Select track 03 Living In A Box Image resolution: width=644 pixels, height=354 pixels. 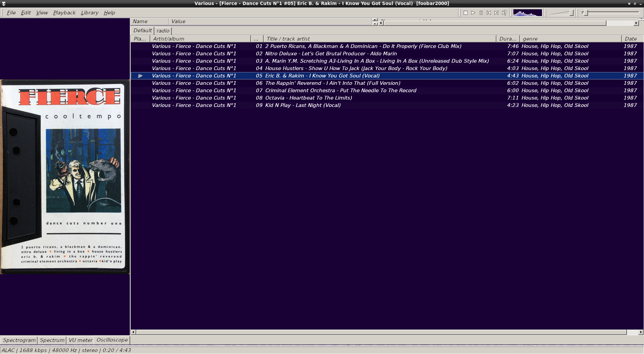387,61
